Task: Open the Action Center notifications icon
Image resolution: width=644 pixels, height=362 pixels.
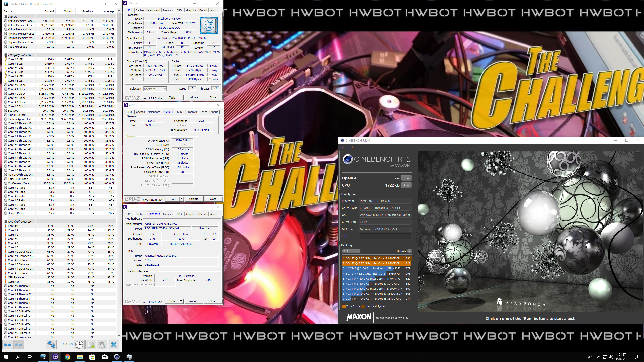Action: click(x=636, y=357)
